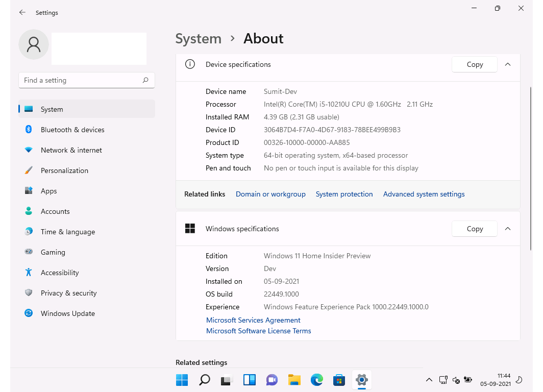Click the Find a setting search box
This screenshot has height=392, width=543.
[86, 80]
